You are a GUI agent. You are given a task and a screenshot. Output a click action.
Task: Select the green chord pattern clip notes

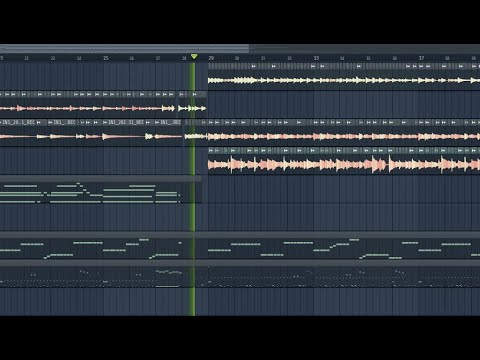click(x=90, y=193)
